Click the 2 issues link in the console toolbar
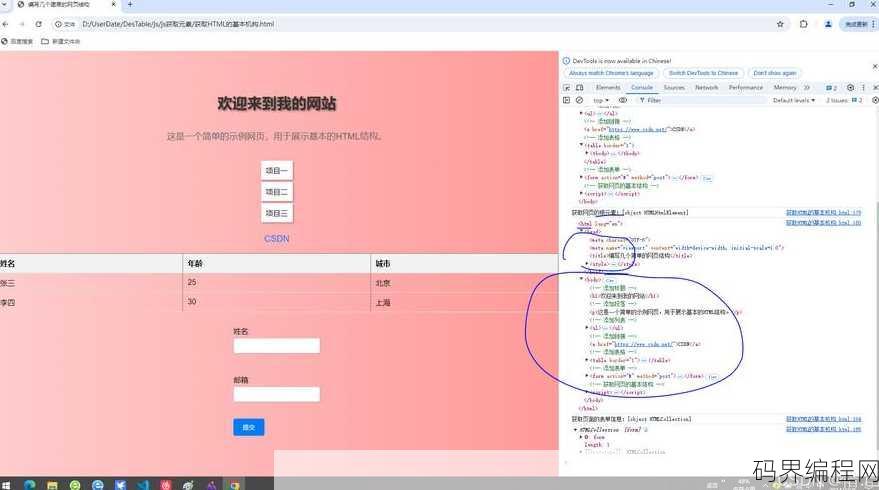The height and width of the screenshot is (490, 879). pyautogui.click(x=844, y=100)
